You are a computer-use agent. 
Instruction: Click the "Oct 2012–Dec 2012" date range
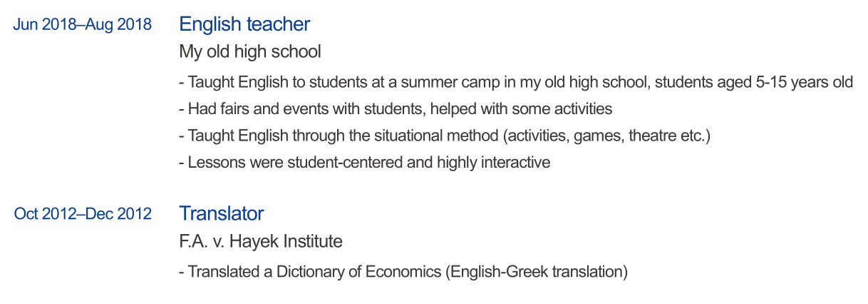tap(83, 214)
